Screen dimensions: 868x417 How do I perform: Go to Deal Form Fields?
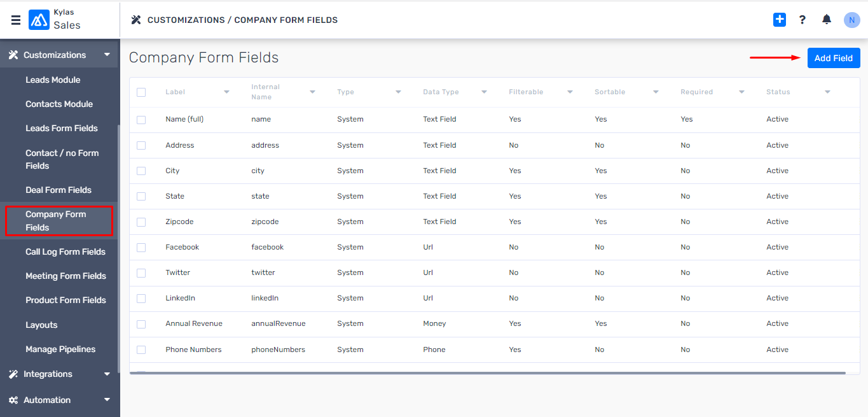(x=59, y=190)
